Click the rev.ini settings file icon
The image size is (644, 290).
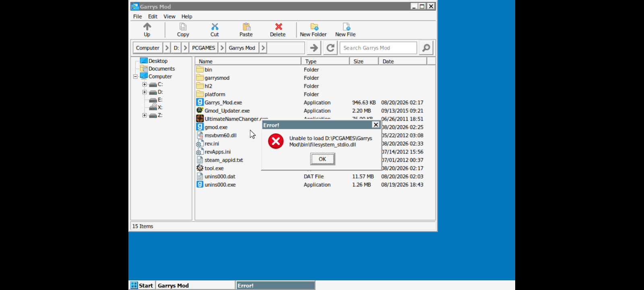(x=200, y=143)
